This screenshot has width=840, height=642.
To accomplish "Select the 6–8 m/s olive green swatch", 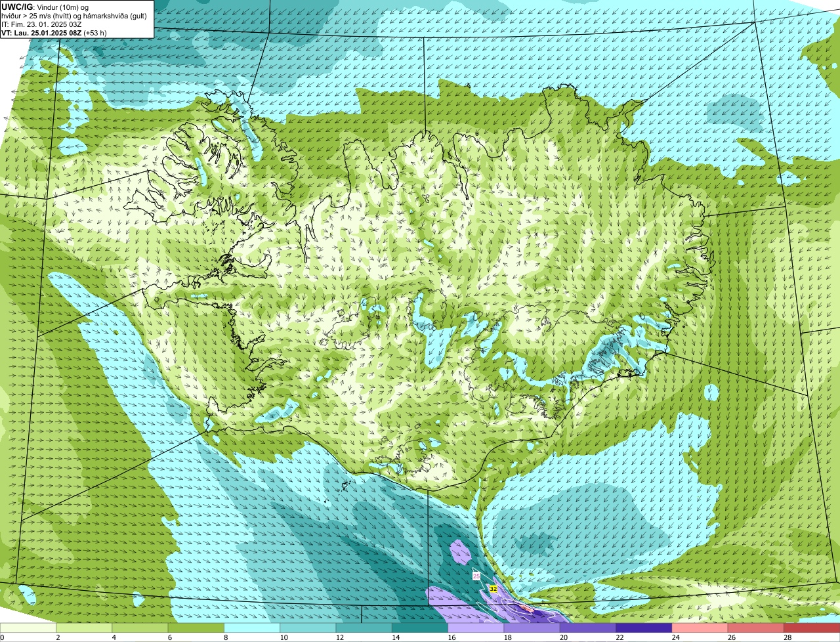I will pyautogui.click(x=196, y=628).
